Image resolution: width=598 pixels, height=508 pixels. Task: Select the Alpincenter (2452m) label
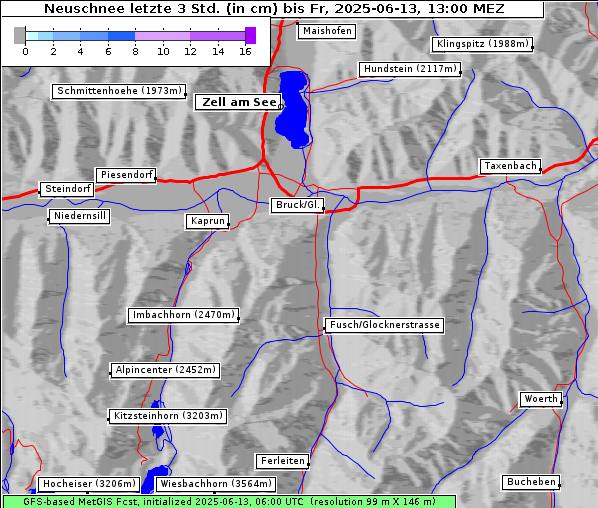pyautogui.click(x=165, y=370)
